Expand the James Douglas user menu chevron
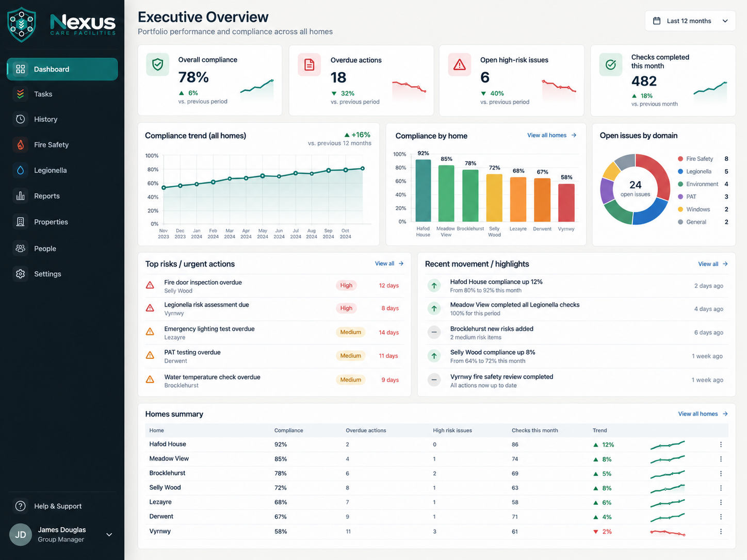The width and height of the screenshot is (747, 560). tap(109, 535)
